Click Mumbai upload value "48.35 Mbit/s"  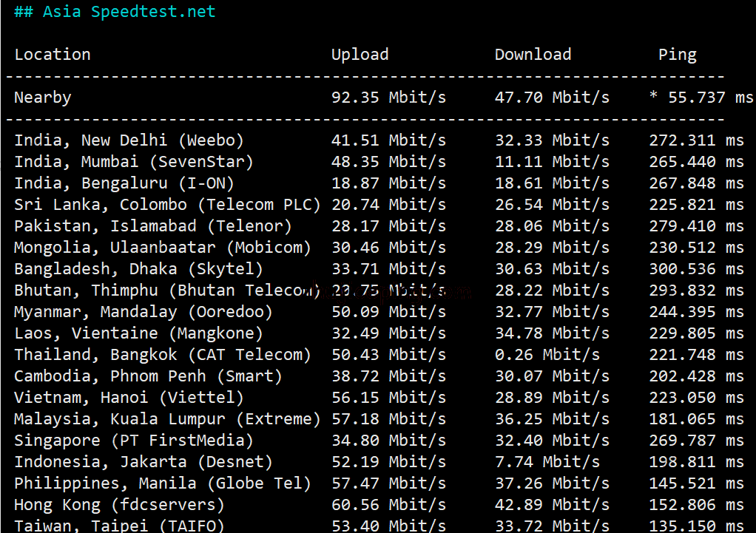tap(388, 162)
